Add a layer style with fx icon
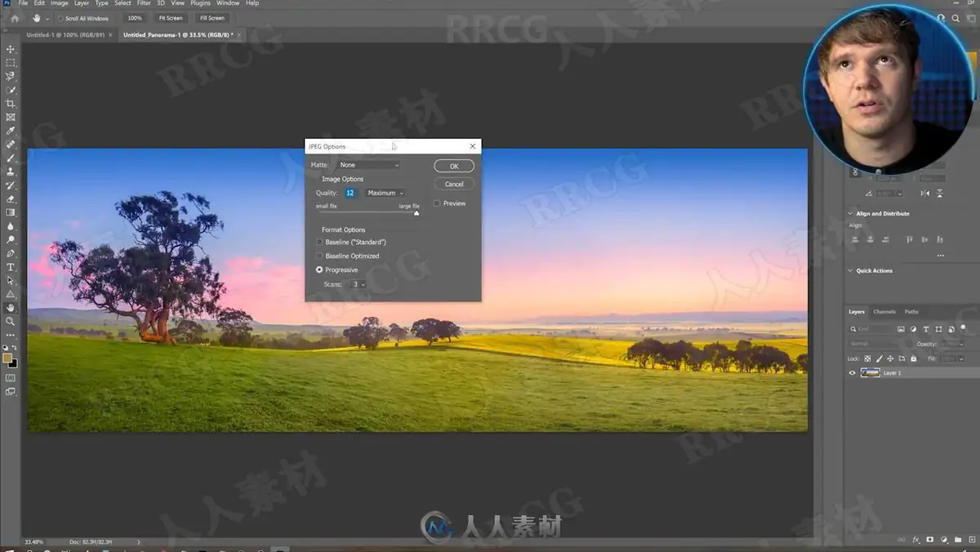The height and width of the screenshot is (552, 980). pos(916,539)
